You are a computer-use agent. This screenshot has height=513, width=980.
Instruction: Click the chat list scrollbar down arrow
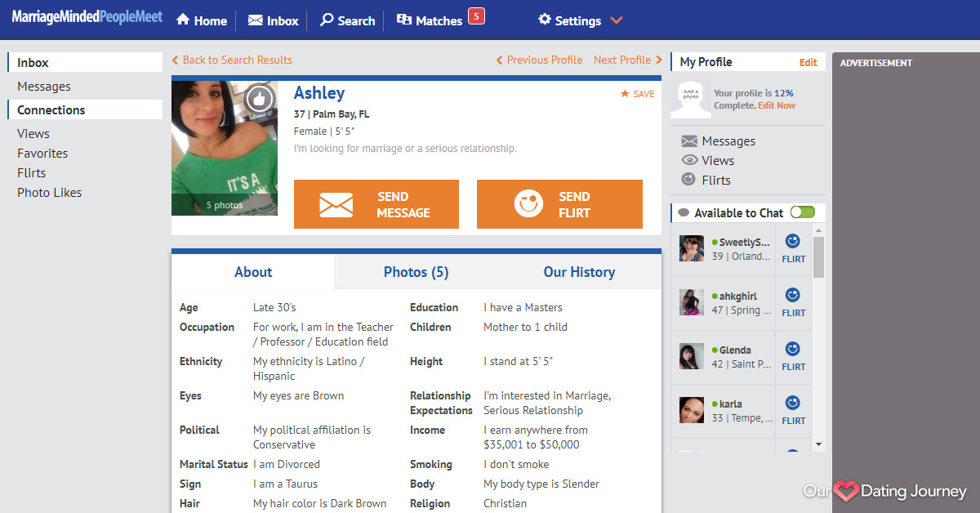[818, 444]
